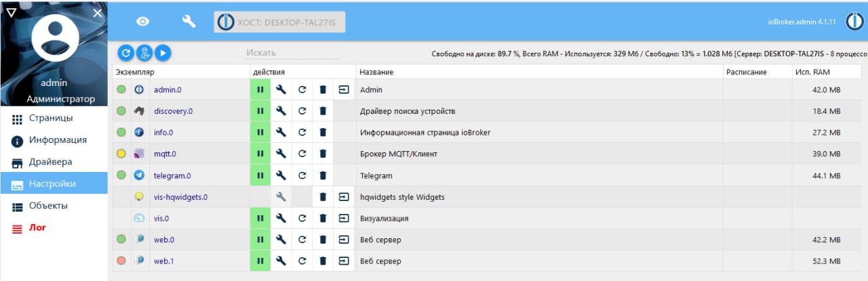The image size is (868, 281).
Task: Reload the instances list
Action: click(x=125, y=53)
